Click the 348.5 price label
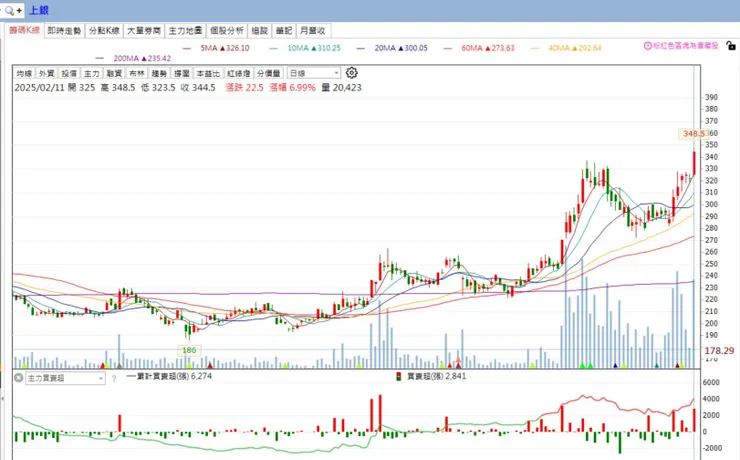 [x=693, y=134]
